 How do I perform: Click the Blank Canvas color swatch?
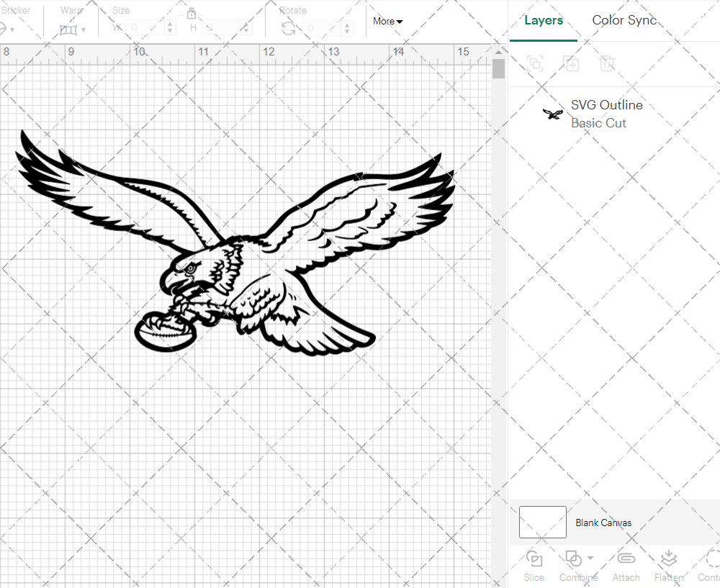pyautogui.click(x=542, y=522)
